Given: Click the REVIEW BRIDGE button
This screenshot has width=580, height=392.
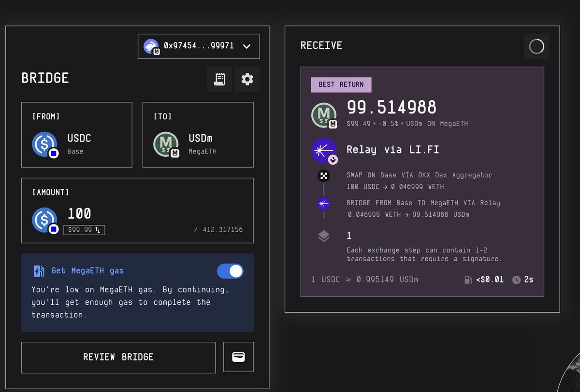Looking at the screenshot, I should (x=118, y=357).
